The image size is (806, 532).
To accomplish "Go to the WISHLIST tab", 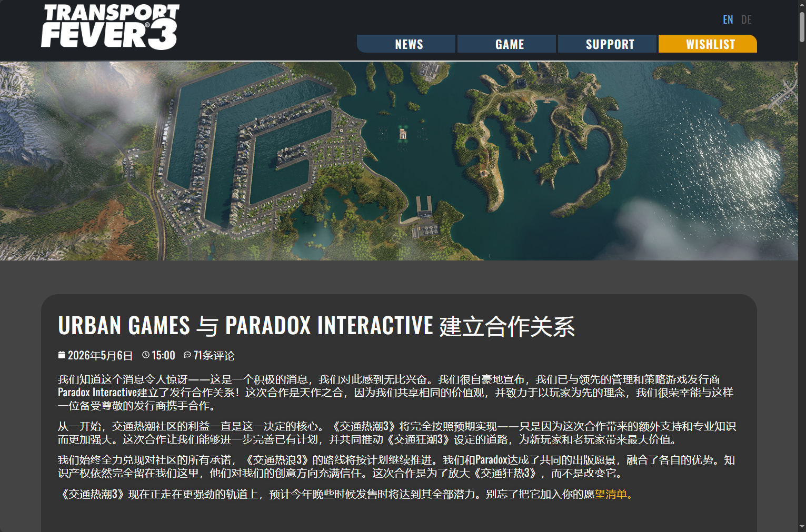I will click(708, 44).
